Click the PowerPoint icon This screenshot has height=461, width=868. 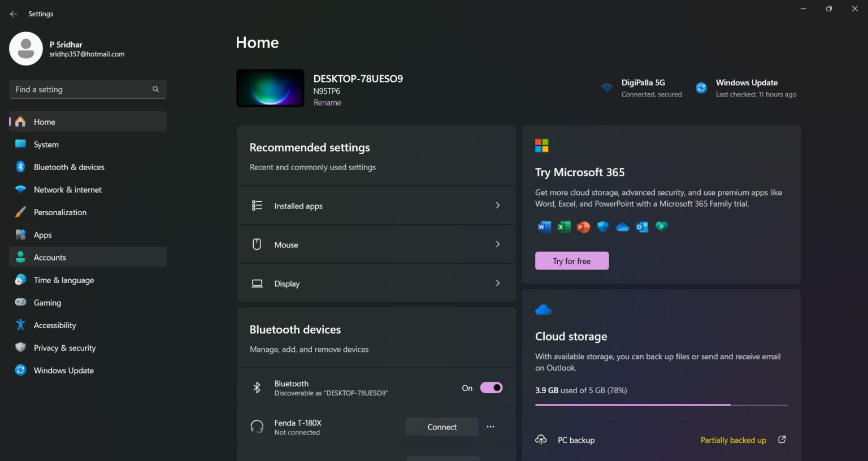[583, 227]
